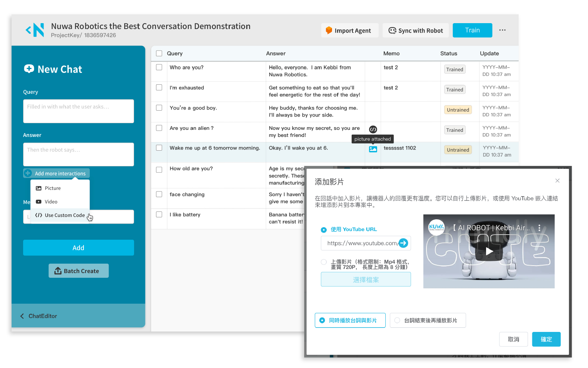This screenshot has height=368, width=588.
Task: Click the 取消 cancel button
Action: (x=514, y=339)
